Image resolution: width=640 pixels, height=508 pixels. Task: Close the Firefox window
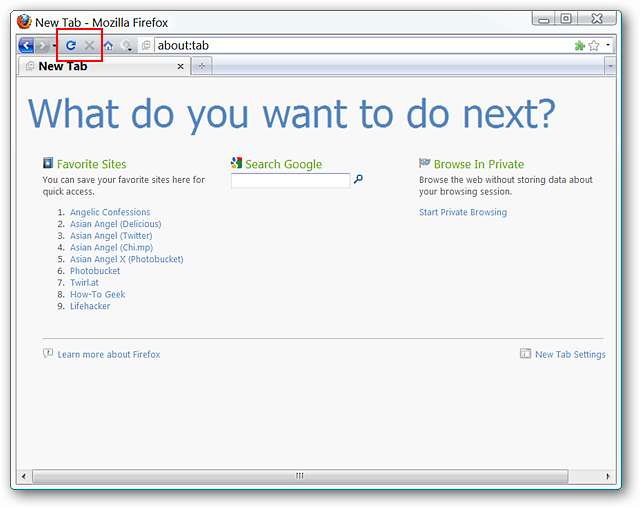click(x=597, y=19)
